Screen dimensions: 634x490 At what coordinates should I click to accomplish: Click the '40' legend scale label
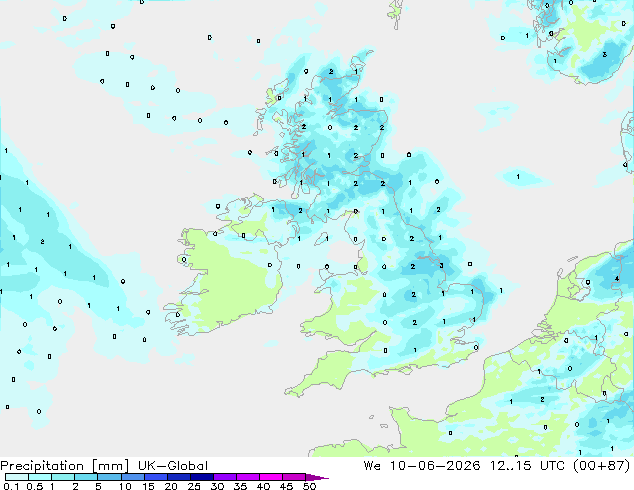pyautogui.click(x=263, y=486)
